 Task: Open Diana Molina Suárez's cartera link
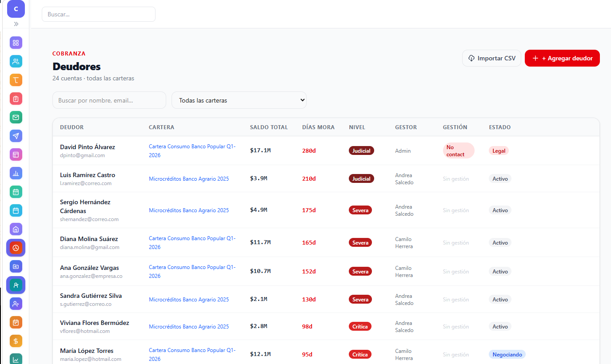coord(192,243)
